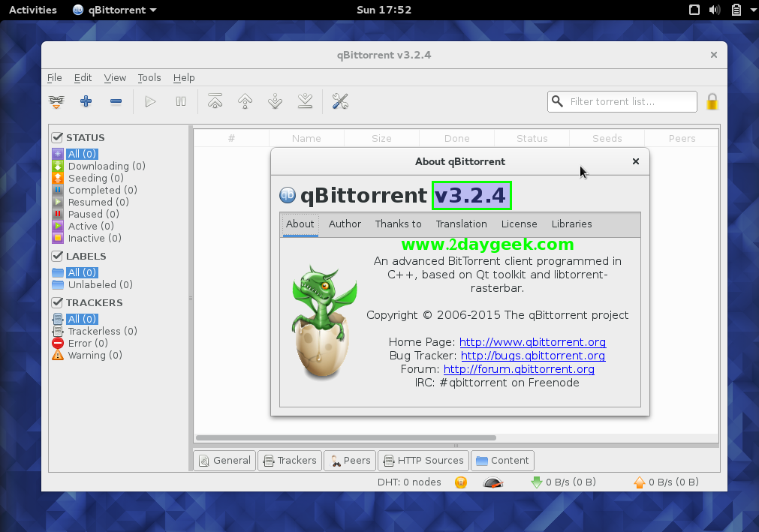Open Options via the wrench and screwdriver icon
Screen dimensions: 759x532
340,101
